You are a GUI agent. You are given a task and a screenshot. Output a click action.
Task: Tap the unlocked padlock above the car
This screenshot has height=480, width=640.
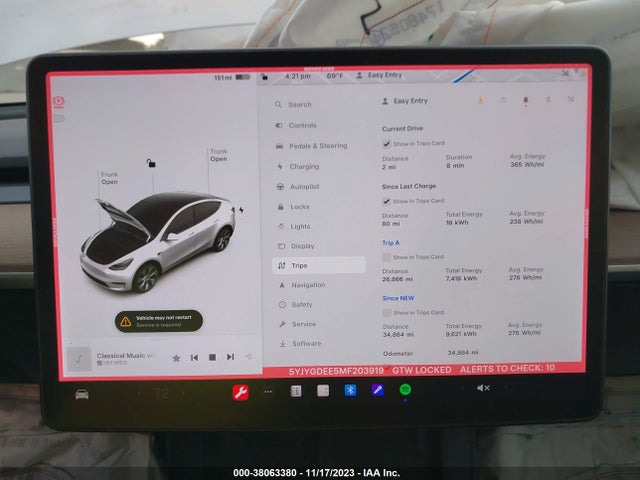click(x=151, y=163)
